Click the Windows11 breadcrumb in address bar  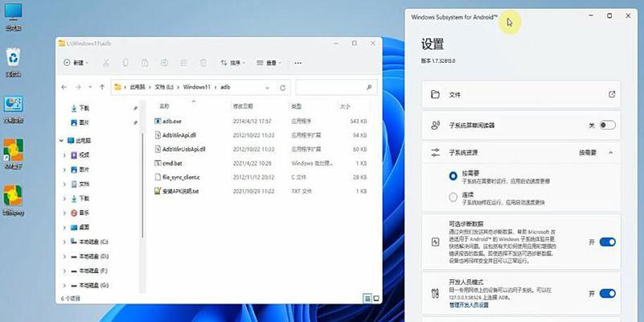click(197, 87)
